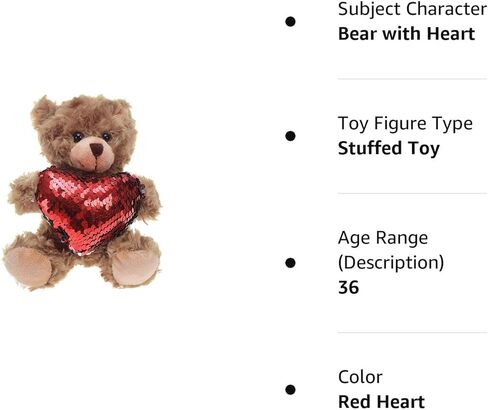Click the bear's left foot pad

[x=28, y=268]
